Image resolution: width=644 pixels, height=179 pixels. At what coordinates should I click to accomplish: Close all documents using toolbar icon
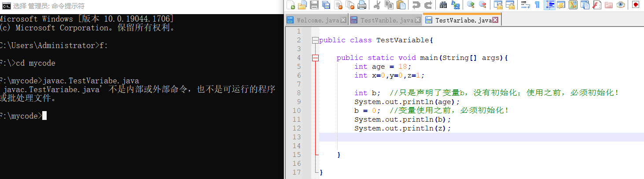point(350,5)
